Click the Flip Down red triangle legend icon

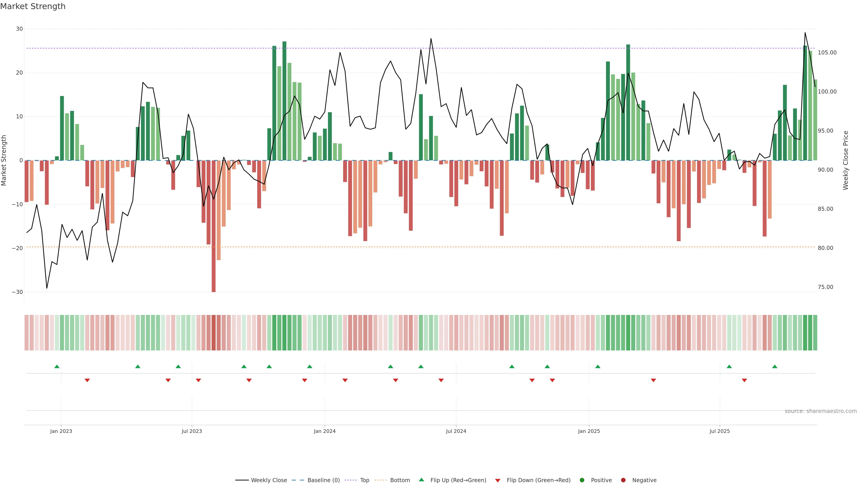498,481
